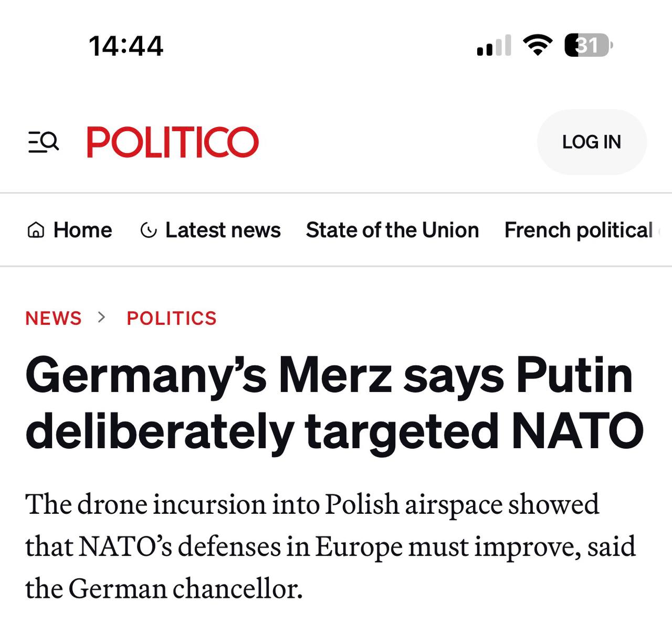The height and width of the screenshot is (634, 672).
Task: Click 'German chancellor' in the summary
Action: click(x=185, y=588)
